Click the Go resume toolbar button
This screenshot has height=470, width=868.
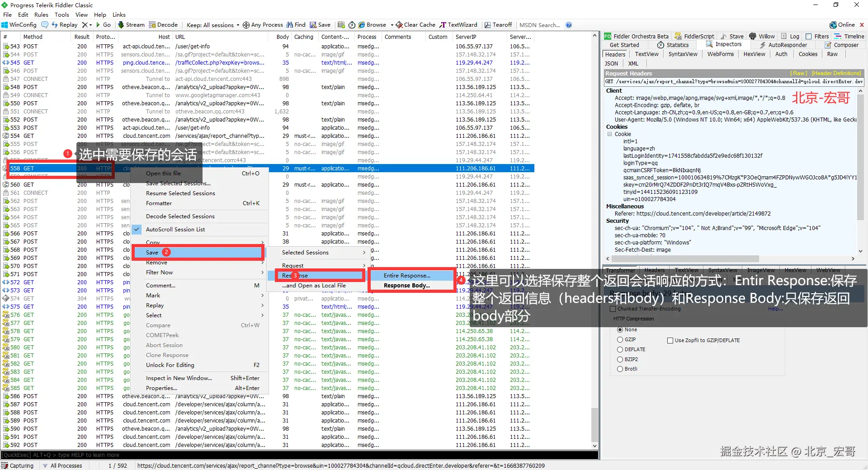(104, 25)
